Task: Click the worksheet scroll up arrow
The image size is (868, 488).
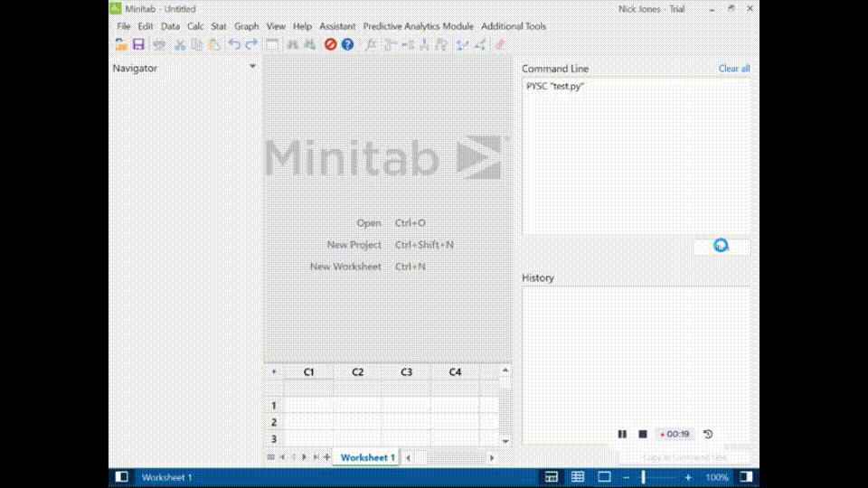Action: (x=505, y=371)
